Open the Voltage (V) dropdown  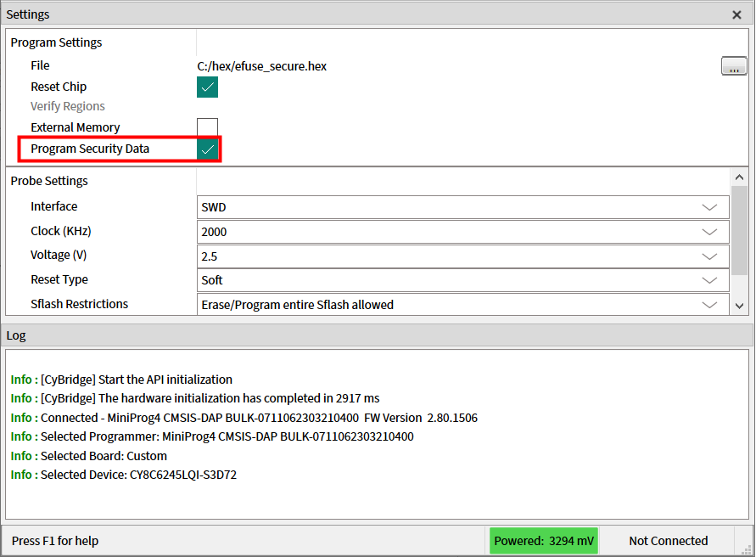click(x=462, y=256)
